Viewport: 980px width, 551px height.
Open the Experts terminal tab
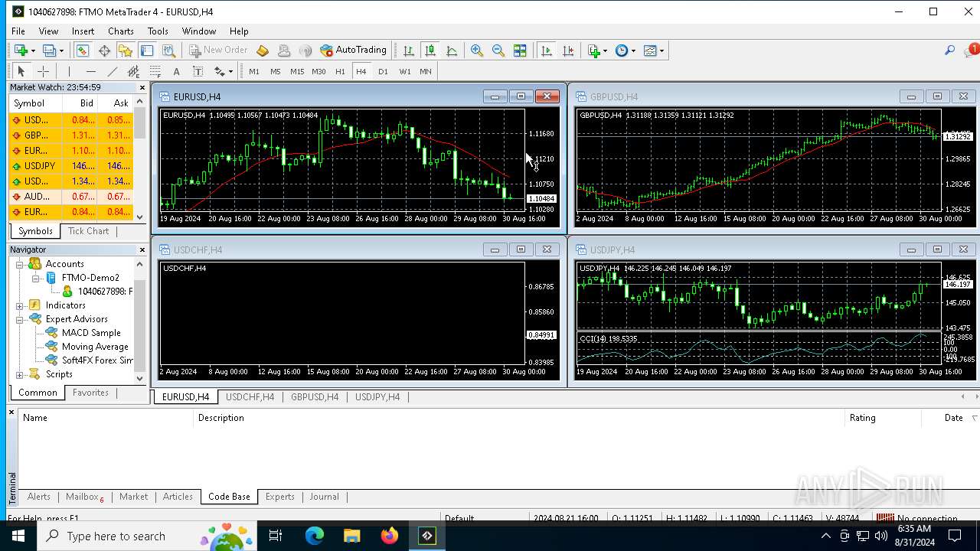279,497
